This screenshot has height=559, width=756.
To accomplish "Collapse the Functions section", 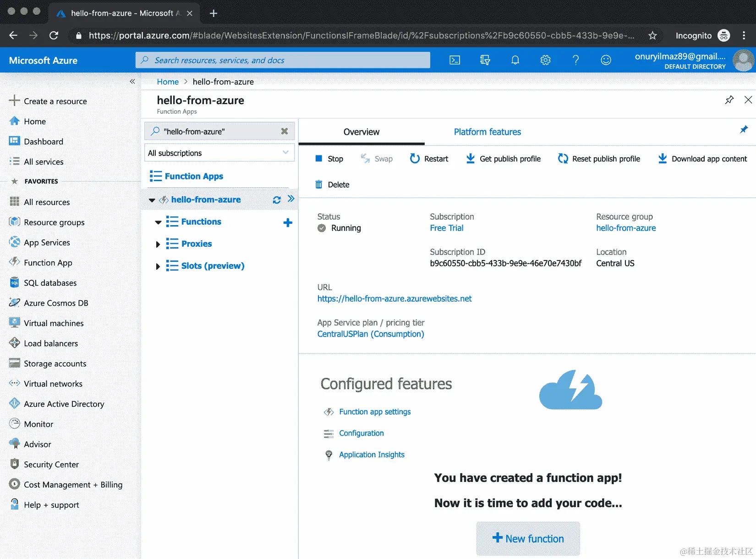I will tap(158, 222).
